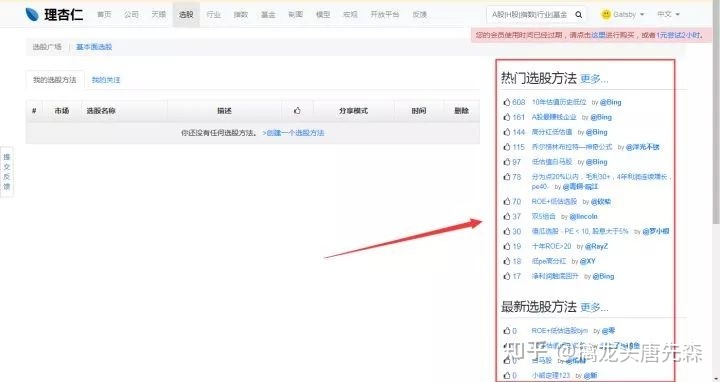Screen dimensions: 720x382
Task: Open the Gatsby user dropdown menu
Action: [623, 15]
